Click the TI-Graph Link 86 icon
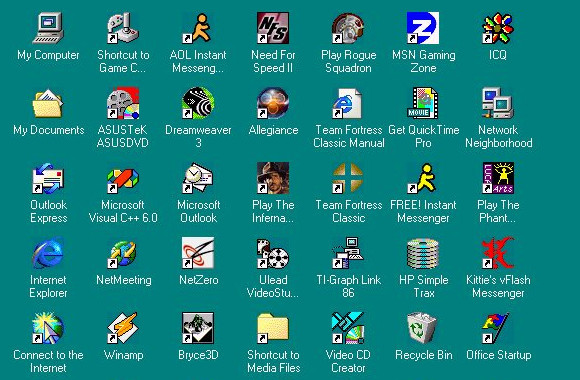 point(348,253)
